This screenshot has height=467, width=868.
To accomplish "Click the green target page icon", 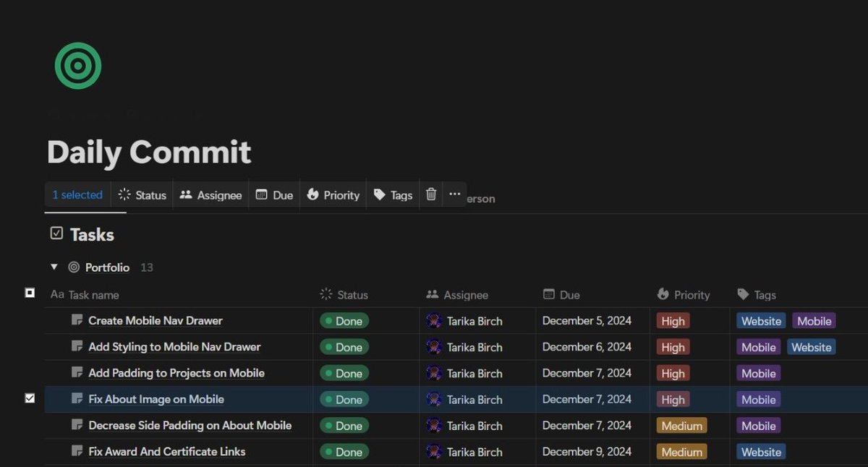I will coord(78,66).
